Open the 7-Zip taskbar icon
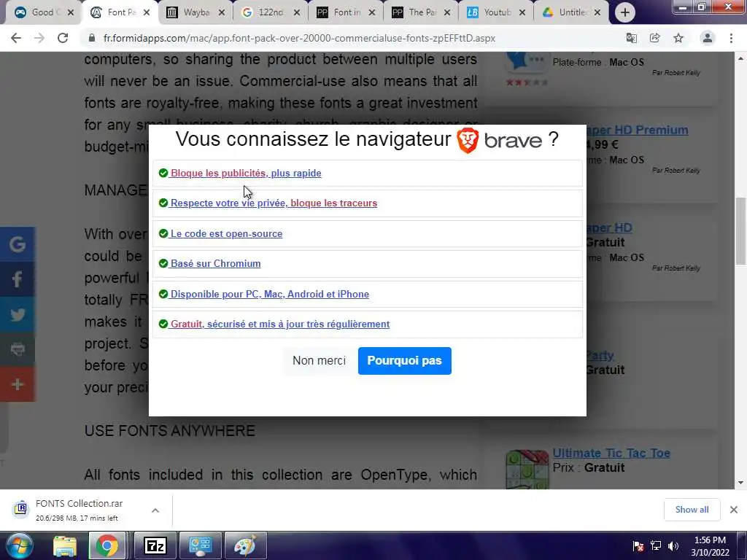747x560 pixels. pos(155,545)
